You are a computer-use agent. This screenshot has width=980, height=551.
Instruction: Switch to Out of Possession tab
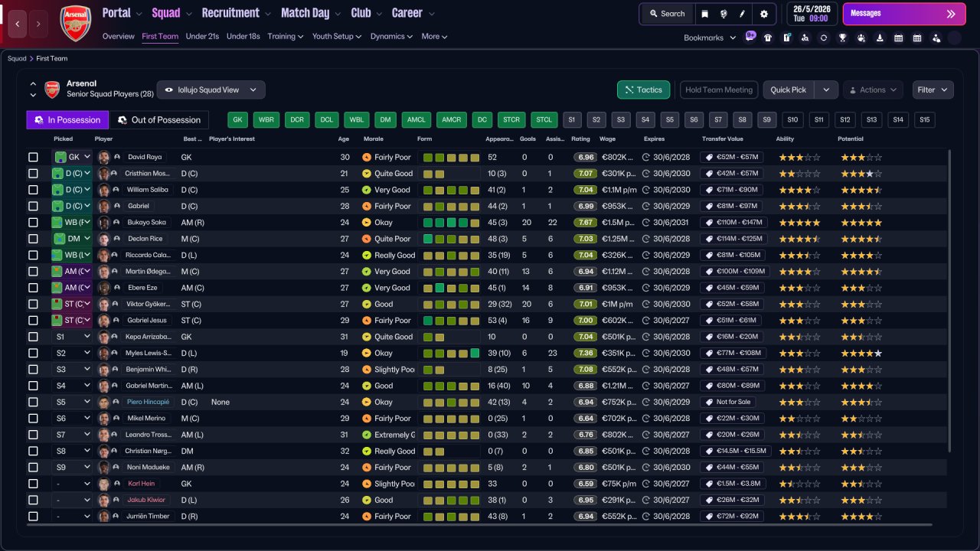(x=159, y=120)
